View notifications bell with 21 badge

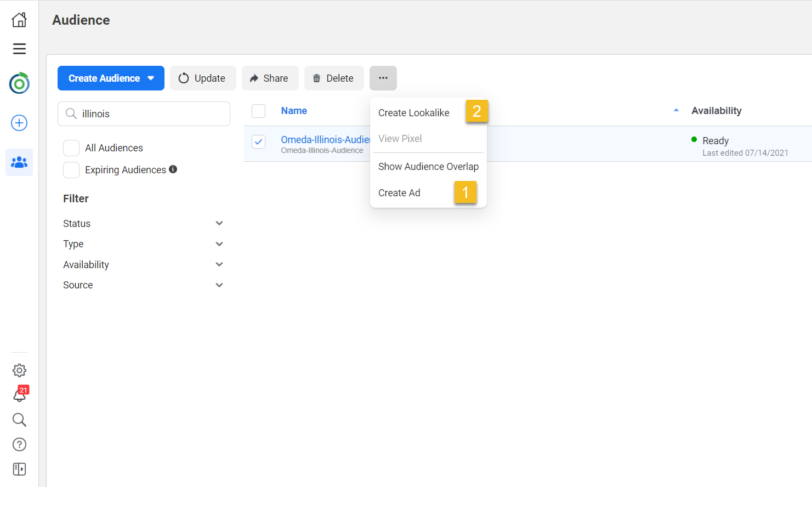coord(20,395)
